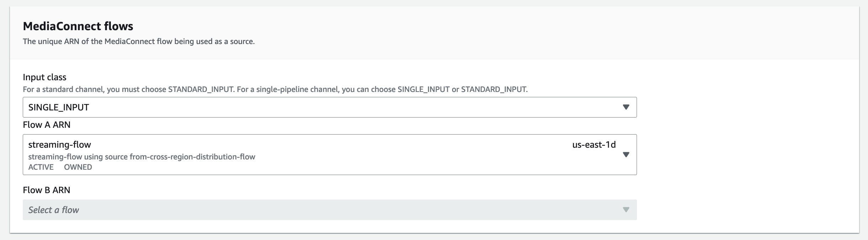
Task: Click the OWNED label of streaming-flow
Action: [78, 167]
